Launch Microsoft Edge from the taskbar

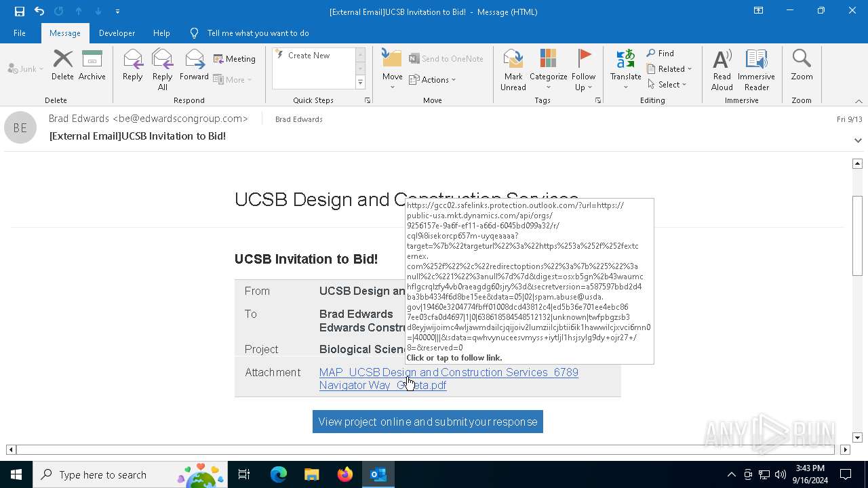pos(279,474)
